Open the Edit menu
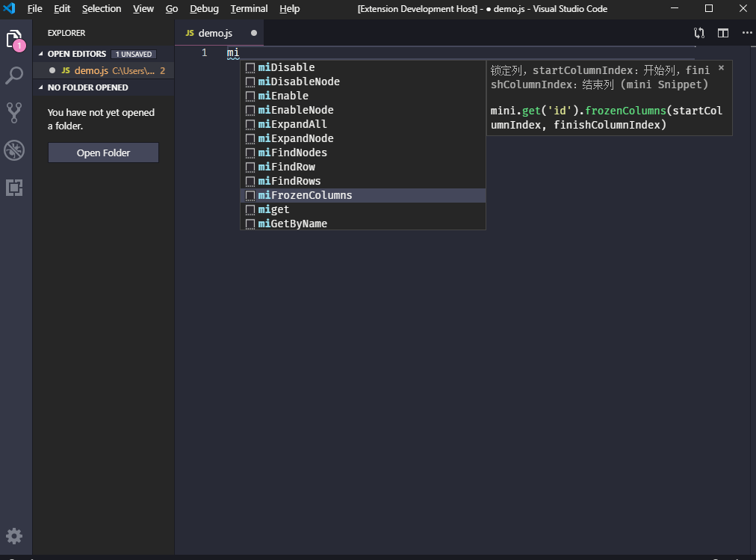756x560 pixels. 62,9
